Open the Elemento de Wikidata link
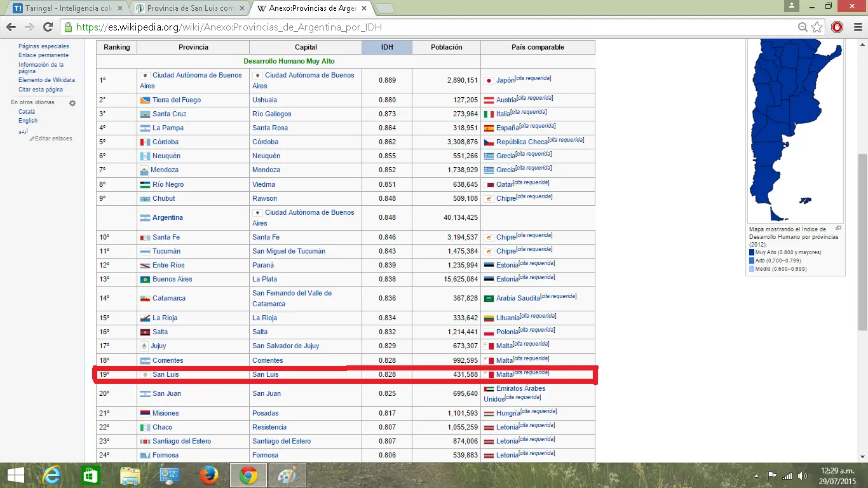The image size is (868, 488). 46,80
